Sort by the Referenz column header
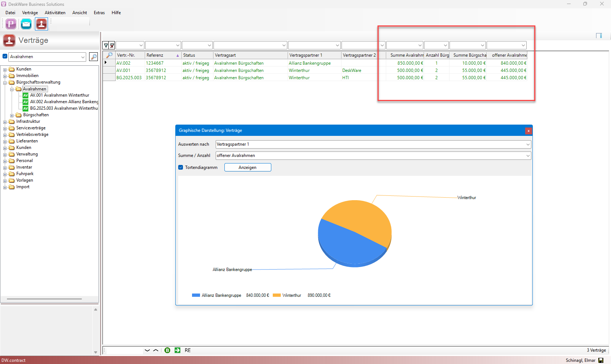 163,55
